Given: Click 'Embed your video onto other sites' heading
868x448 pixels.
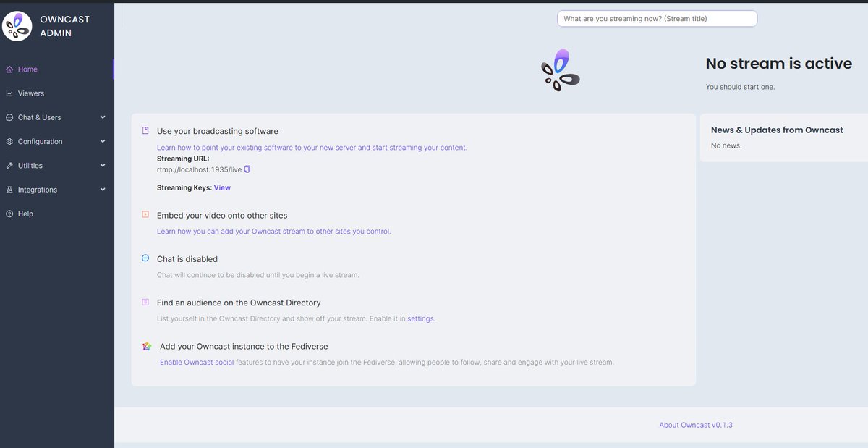Looking at the screenshot, I should pyautogui.click(x=222, y=216).
